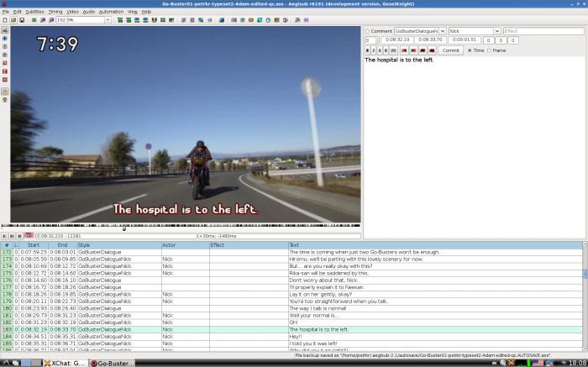Pick the outline color swatch button

pyautogui.click(x=423, y=50)
